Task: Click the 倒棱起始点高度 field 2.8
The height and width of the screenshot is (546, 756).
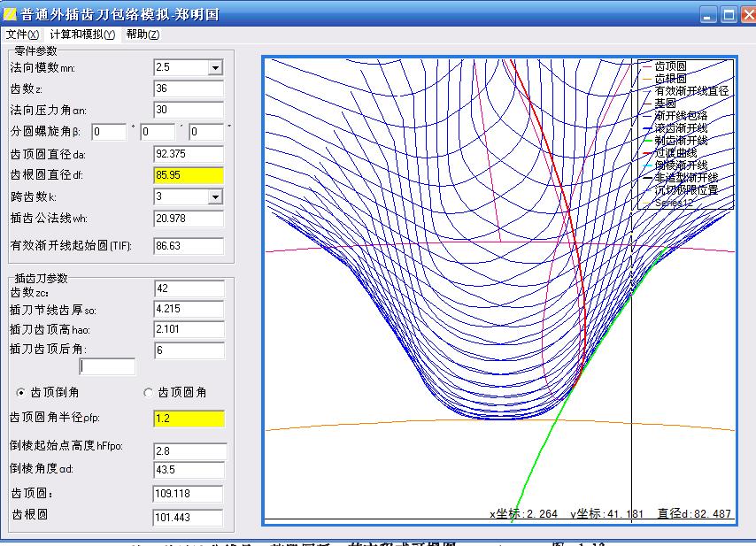Action: 190,451
